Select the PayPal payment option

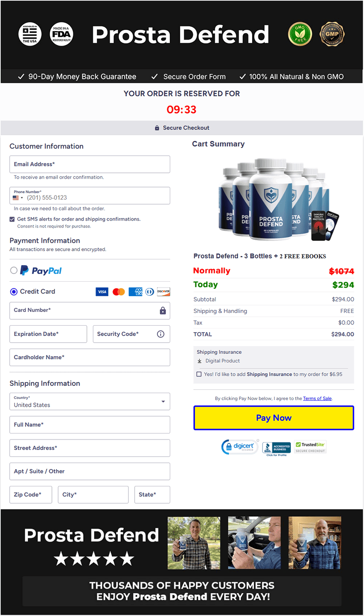click(x=14, y=271)
